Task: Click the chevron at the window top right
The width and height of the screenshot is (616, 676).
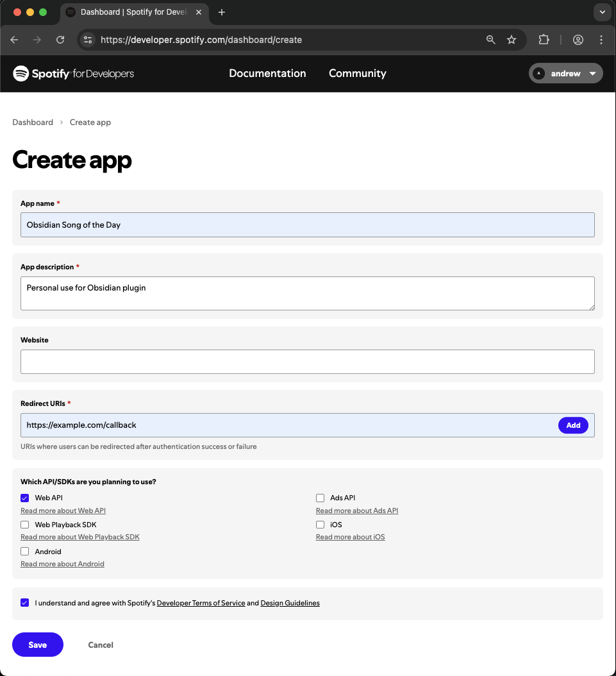Action: click(x=601, y=12)
